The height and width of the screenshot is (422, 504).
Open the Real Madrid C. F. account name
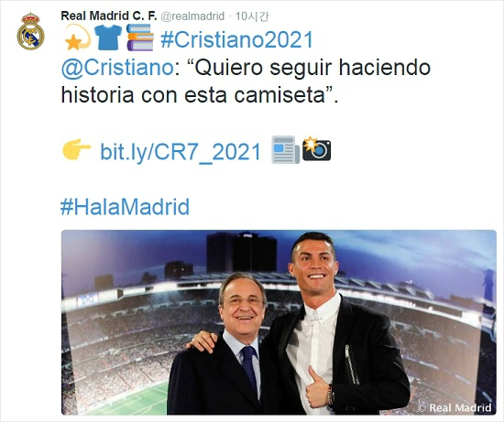point(109,16)
